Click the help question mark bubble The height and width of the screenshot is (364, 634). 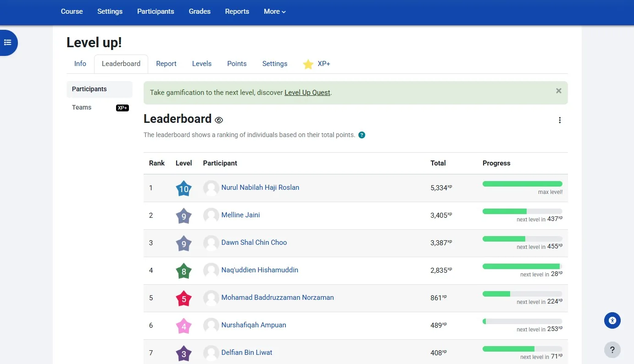(x=612, y=350)
